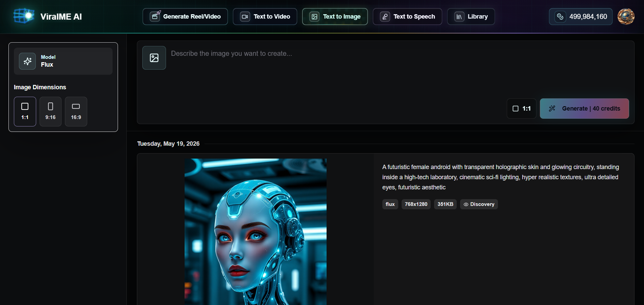Click the pen icon on Text to Speech

click(385, 17)
